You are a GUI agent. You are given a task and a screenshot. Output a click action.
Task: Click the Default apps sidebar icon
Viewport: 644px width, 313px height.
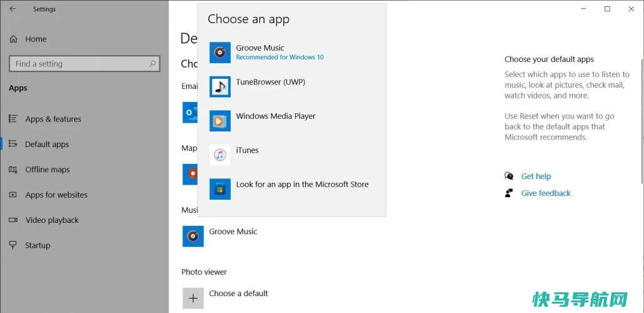point(13,144)
